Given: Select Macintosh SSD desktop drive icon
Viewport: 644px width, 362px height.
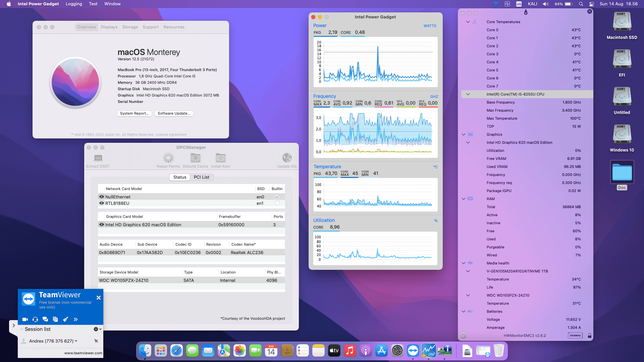Looking at the screenshot, I should click(622, 22).
